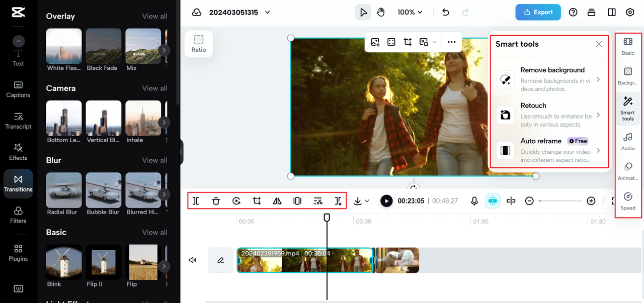Open the hexagon Settings icon

(x=630, y=12)
